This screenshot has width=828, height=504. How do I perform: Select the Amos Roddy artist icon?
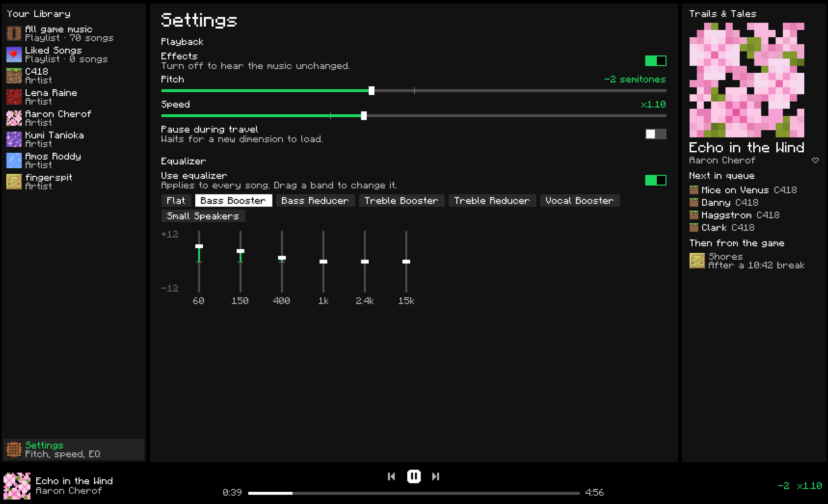(x=14, y=160)
